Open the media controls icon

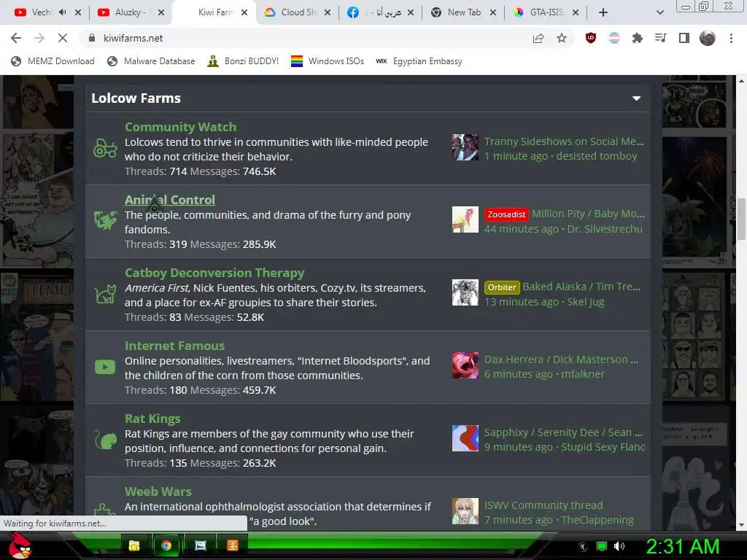pyautogui.click(x=661, y=38)
